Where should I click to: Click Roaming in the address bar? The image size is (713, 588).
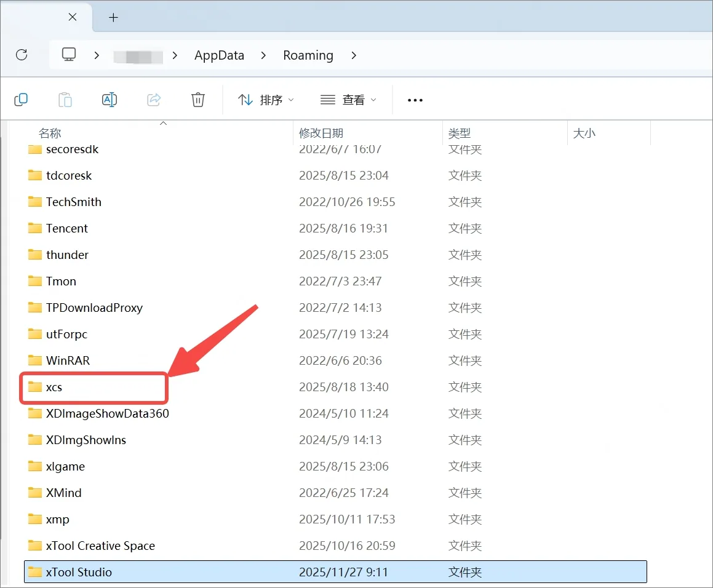coord(308,55)
